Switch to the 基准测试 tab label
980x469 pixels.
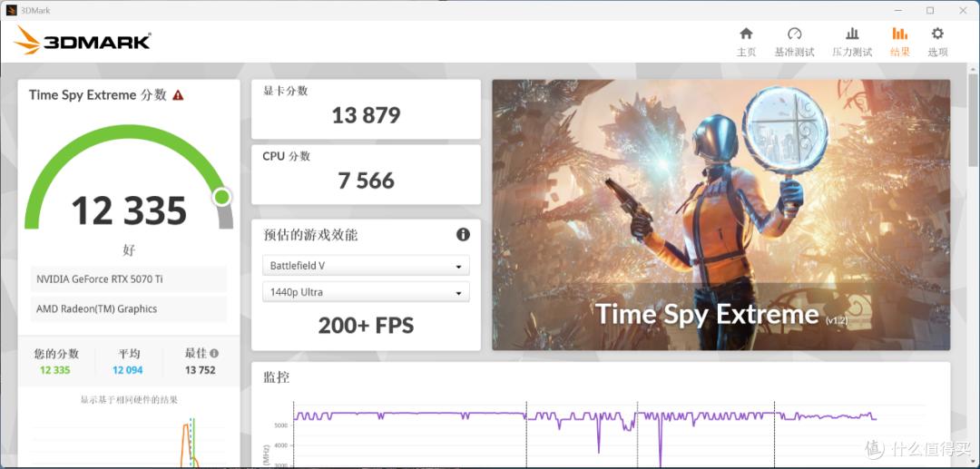pos(794,53)
